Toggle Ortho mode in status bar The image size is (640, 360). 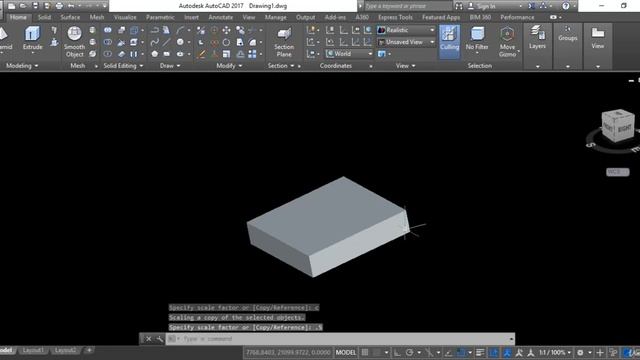[x=397, y=352]
